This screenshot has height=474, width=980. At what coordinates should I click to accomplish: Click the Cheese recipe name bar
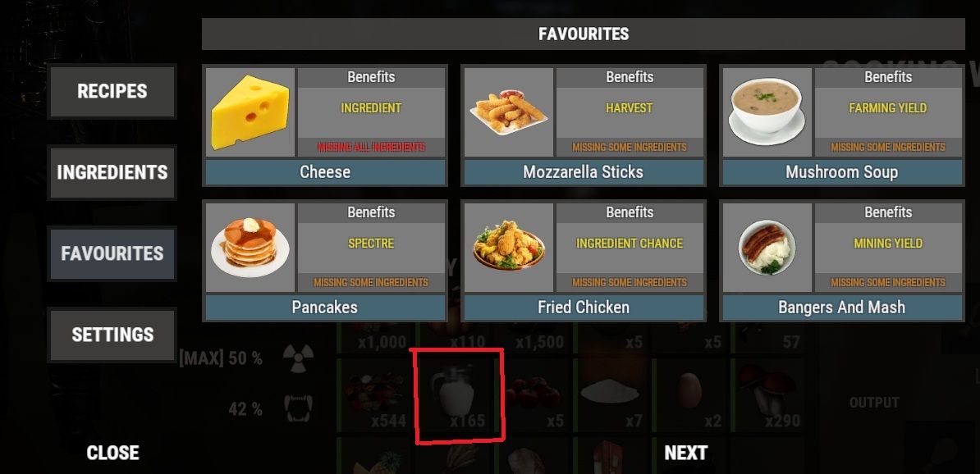click(325, 172)
